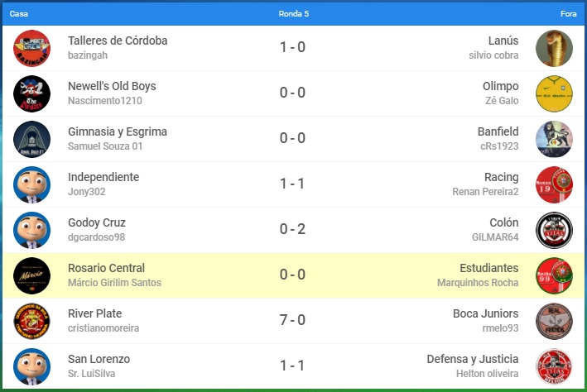Select Ronda 5 header label
Screen dimensions: 587x392
pos(294,14)
